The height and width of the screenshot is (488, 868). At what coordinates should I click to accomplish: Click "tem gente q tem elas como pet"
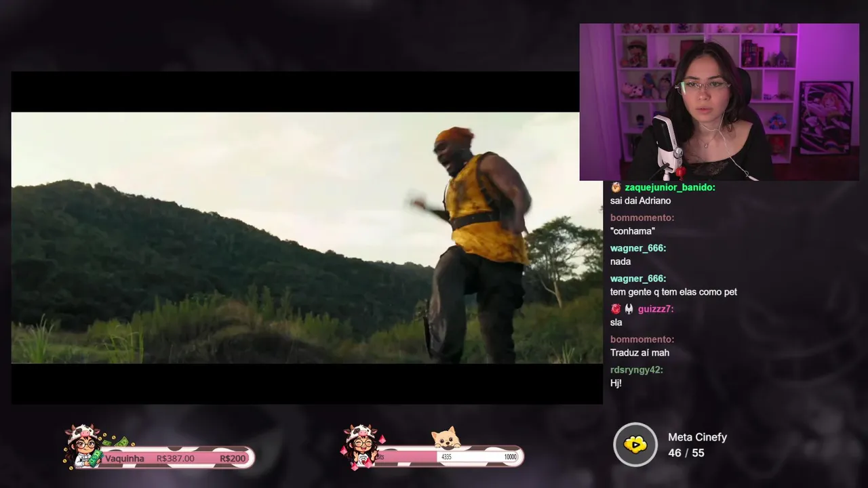pos(673,292)
